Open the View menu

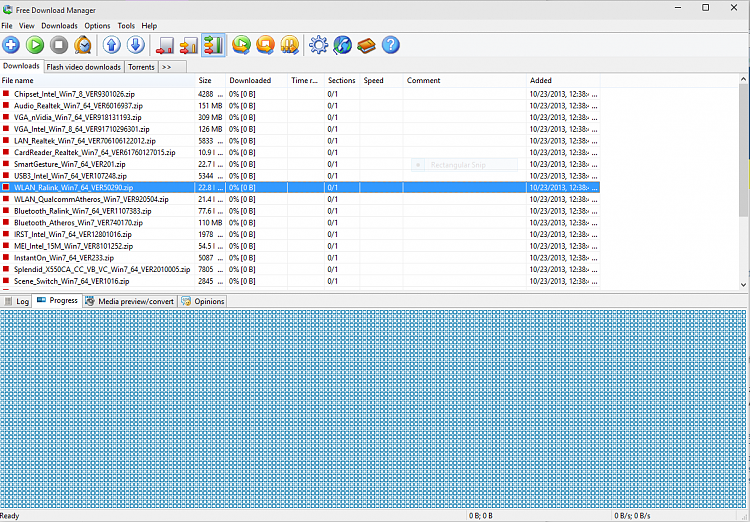27,26
